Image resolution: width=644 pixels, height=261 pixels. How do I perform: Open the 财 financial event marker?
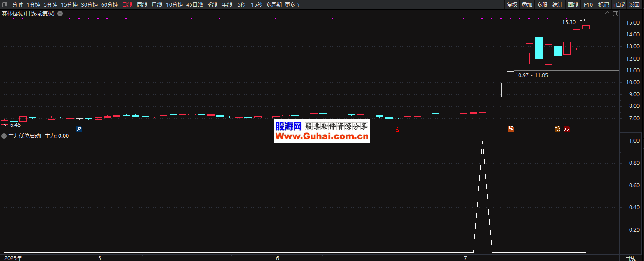pyautogui.click(x=79, y=129)
